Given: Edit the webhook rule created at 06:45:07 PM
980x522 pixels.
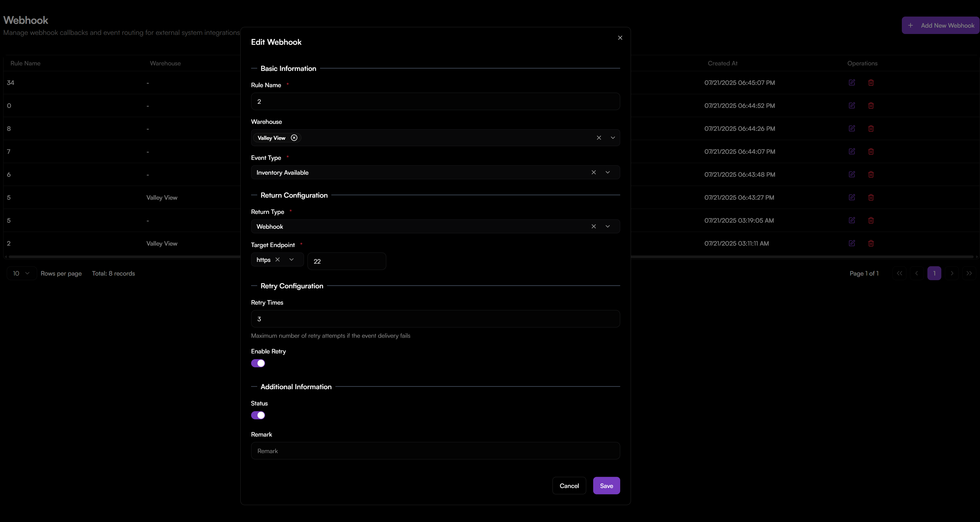Looking at the screenshot, I should (852, 83).
